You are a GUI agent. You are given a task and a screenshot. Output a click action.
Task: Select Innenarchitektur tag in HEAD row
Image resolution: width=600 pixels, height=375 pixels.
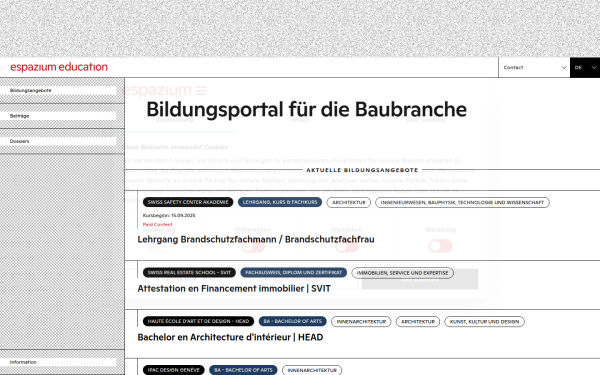point(361,321)
